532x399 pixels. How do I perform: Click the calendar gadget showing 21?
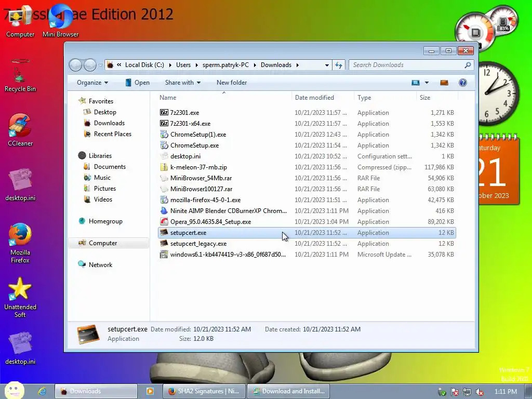click(x=499, y=170)
